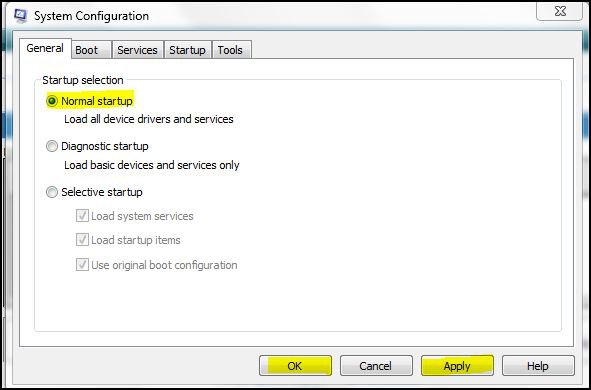Close the System Configuration dialog
The width and height of the screenshot is (591, 390).
click(x=560, y=11)
